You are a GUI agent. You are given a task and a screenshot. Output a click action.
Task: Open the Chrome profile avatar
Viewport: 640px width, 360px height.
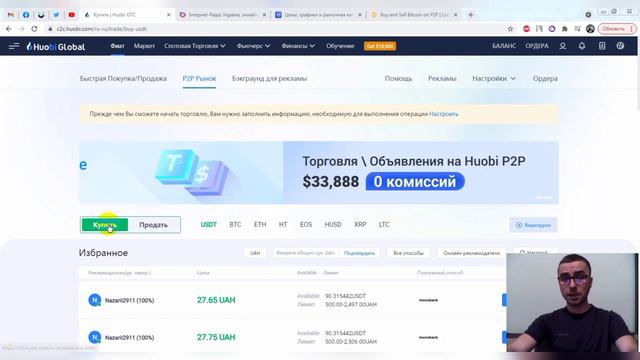(x=590, y=29)
